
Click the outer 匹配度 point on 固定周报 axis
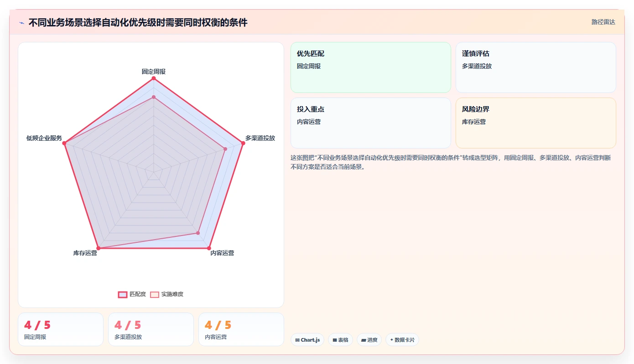[x=154, y=78]
